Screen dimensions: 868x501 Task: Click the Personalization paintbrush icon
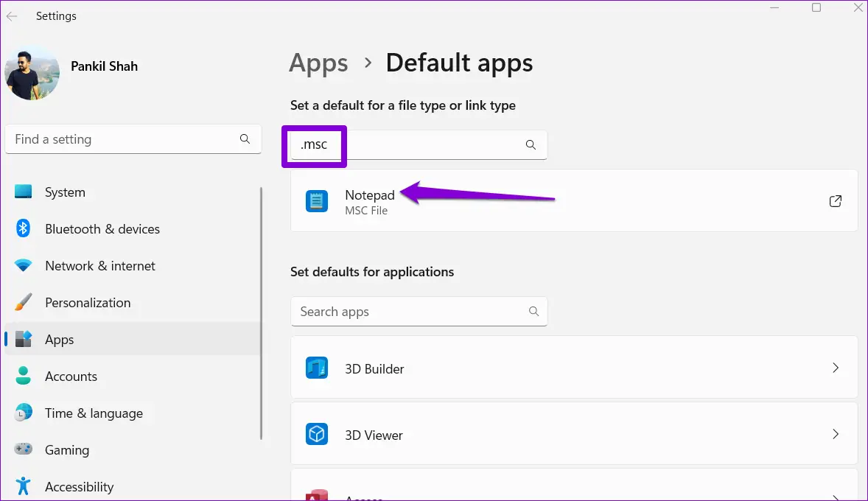coord(24,303)
